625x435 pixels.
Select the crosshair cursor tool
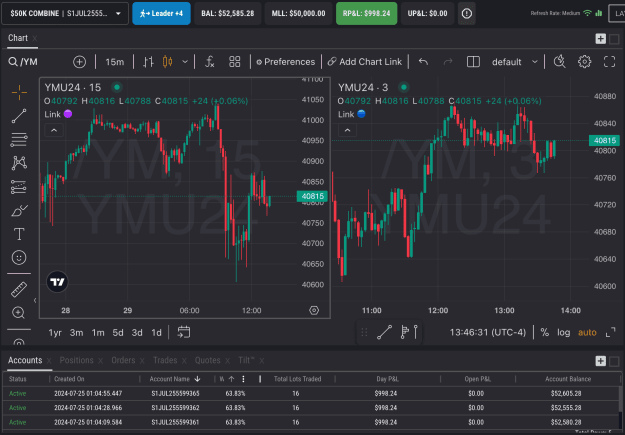coord(19,93)
